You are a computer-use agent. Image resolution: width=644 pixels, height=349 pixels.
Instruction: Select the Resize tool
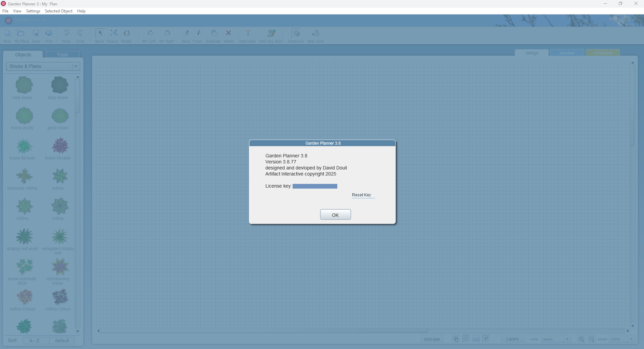pyautogui.click(x=114, y=33)
